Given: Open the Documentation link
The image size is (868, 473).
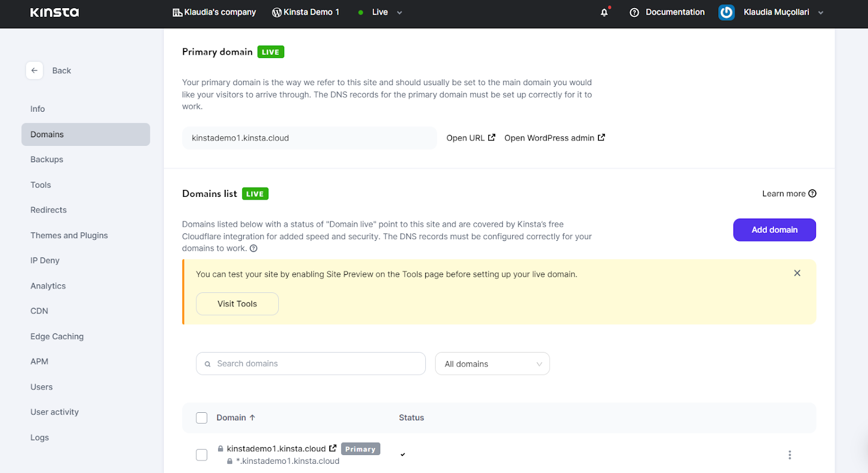Looking at the screenshot, I should point(675,12).
